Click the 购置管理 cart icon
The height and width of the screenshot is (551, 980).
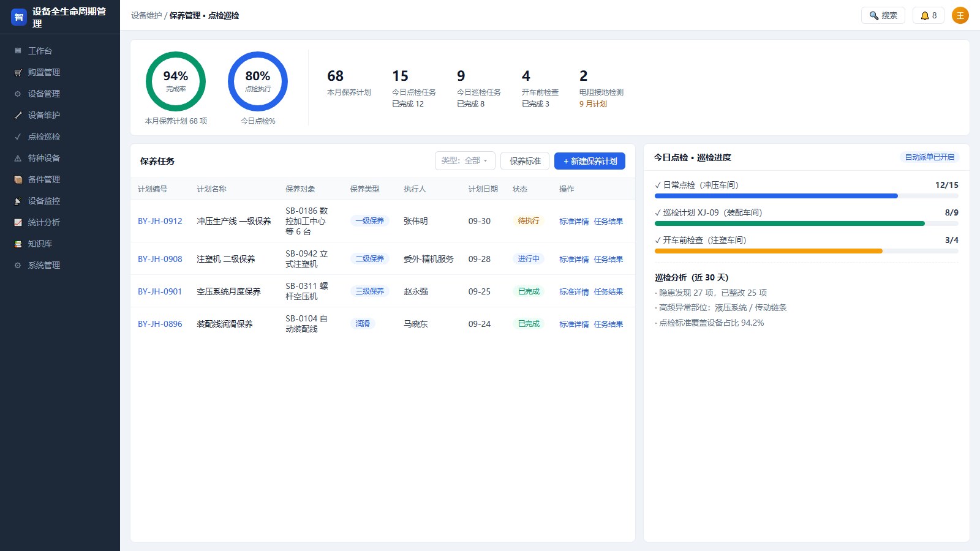(x=18, y=72)
